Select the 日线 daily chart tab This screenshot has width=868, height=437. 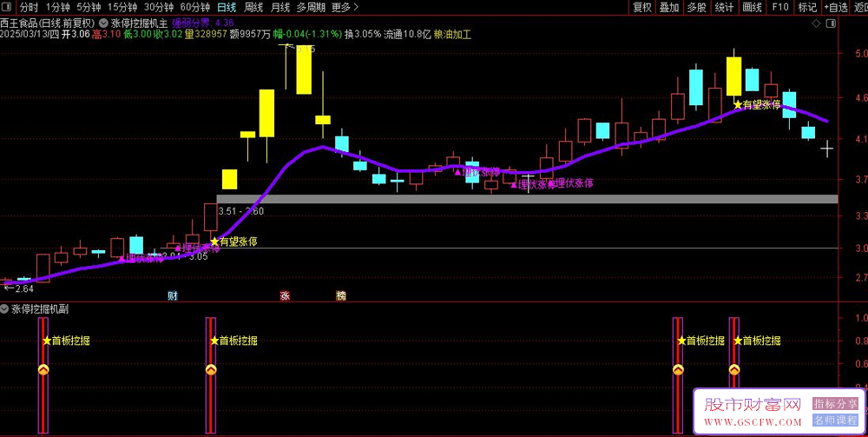coord(226,7)
